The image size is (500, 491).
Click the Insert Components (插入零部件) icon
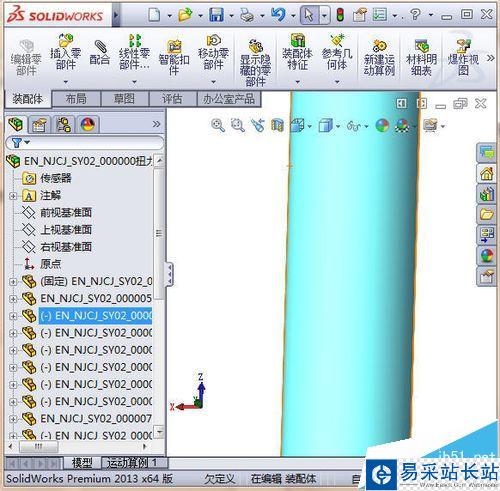(x=66, y=52)
